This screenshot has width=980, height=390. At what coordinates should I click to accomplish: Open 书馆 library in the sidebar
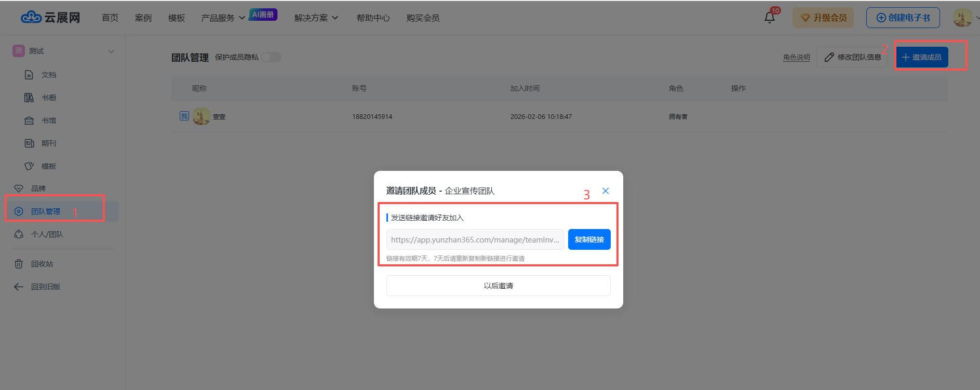click(x=48, y=120)
